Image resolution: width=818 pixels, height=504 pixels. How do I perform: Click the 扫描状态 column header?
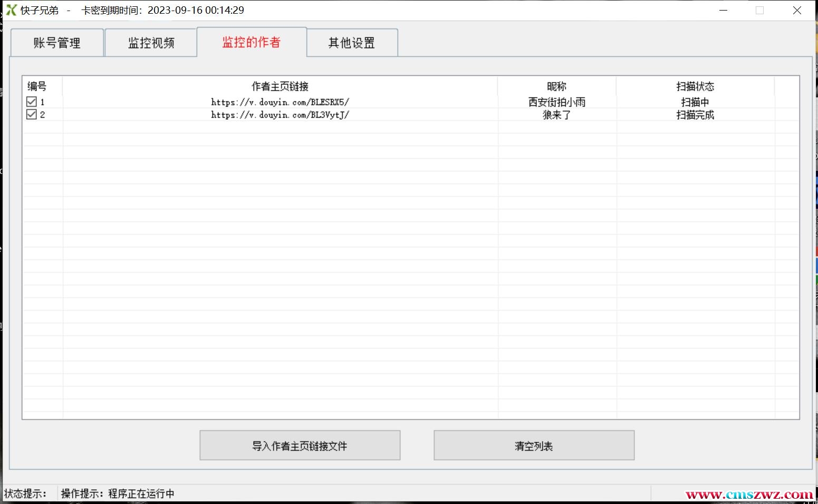click(695, 86)
